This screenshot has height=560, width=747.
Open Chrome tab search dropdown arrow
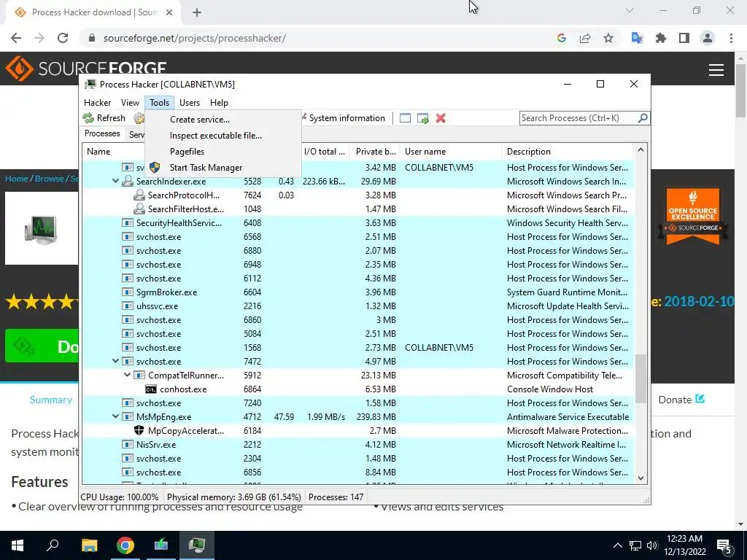pos(630,10)
